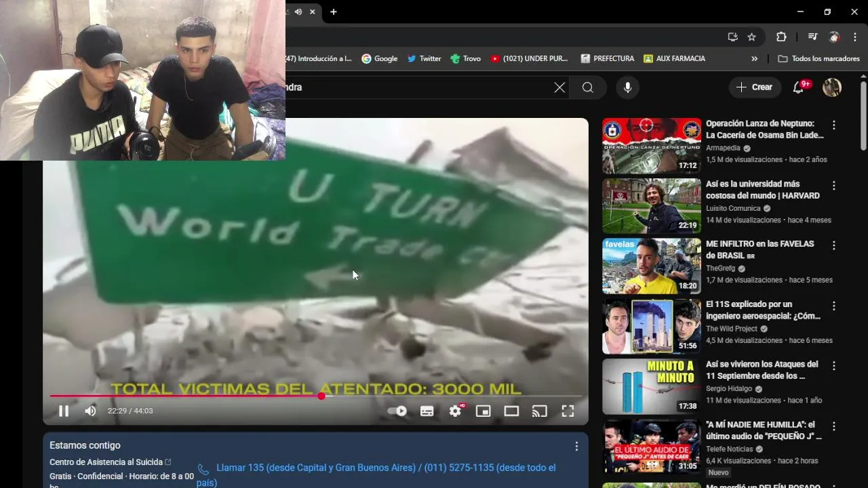Image resolution: width=868 pixels, height=488 pixels.
Task: Open YouTube account avatar menu
Action: [x=832, y=87]
